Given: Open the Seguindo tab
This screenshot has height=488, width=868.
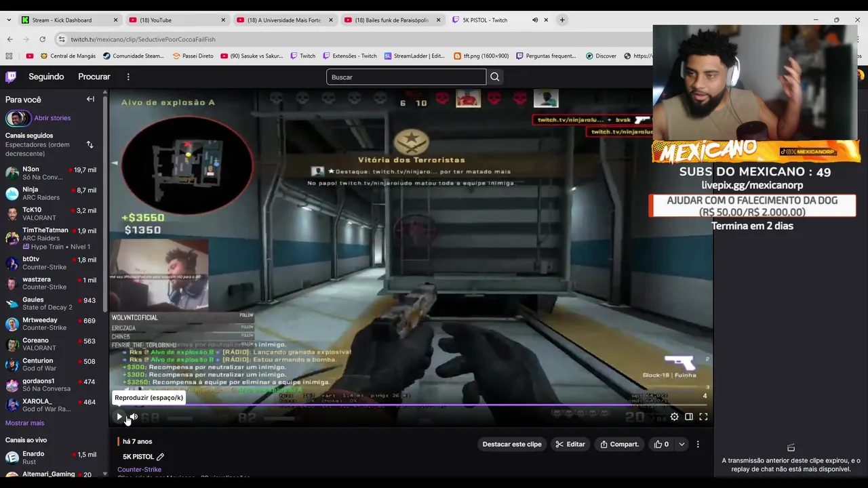Looking at the screenshot, I should coord(46,77).
